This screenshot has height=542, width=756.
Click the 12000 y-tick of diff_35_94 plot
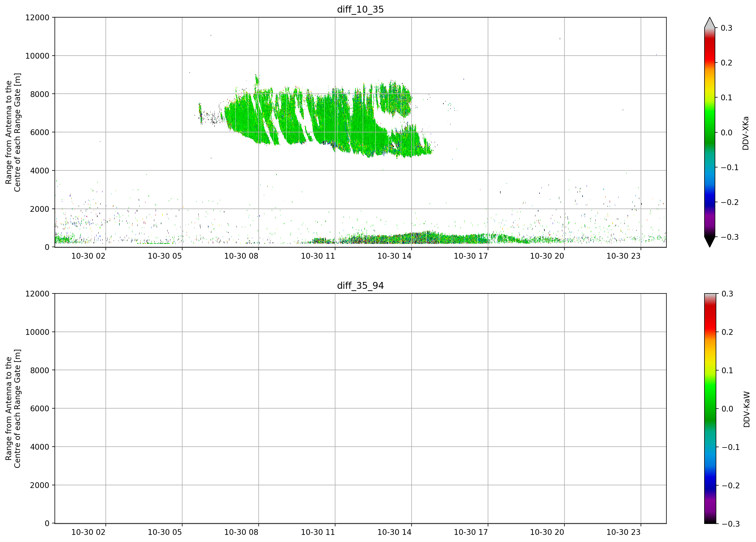pos(37,294)
